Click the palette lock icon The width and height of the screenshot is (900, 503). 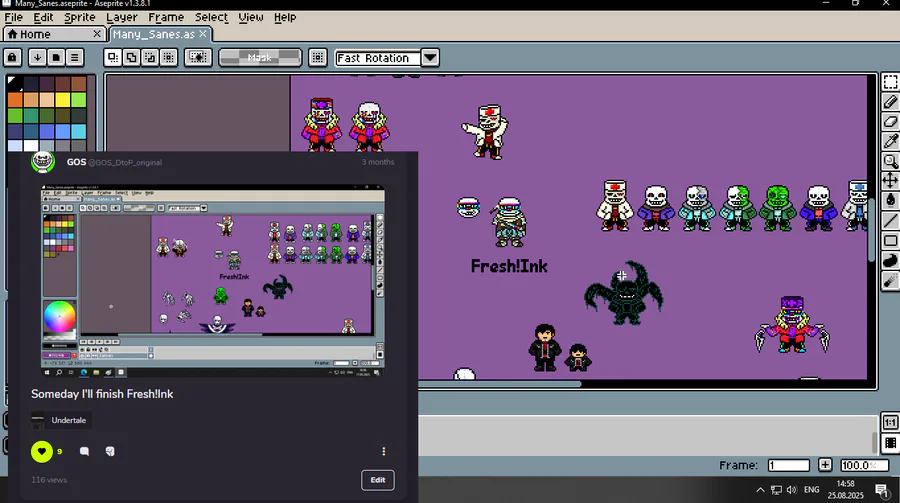[12, 57]
